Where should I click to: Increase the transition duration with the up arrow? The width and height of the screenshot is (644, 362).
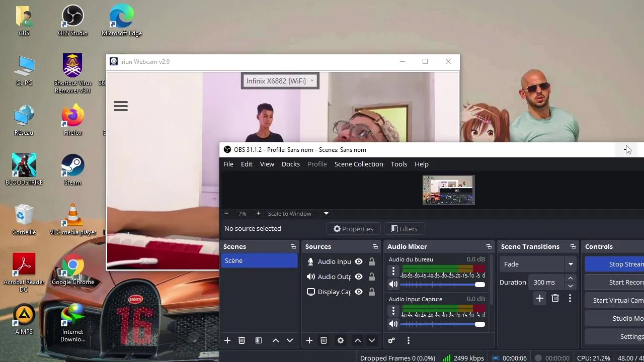[x=571, y=279]
